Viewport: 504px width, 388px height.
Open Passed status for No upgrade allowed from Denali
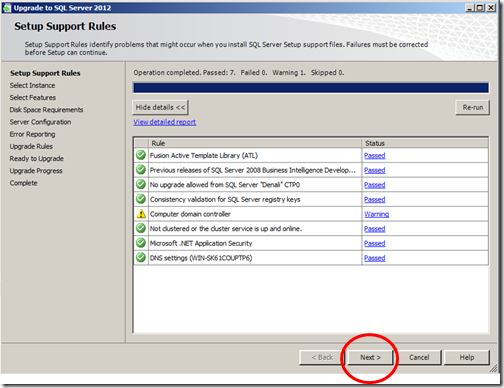375,185
